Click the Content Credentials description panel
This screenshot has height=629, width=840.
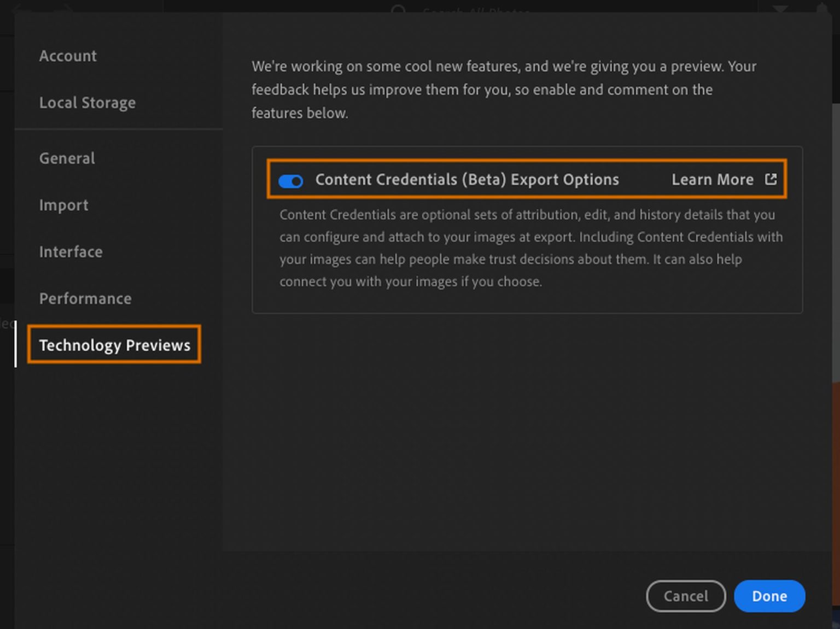coord(527,249)
